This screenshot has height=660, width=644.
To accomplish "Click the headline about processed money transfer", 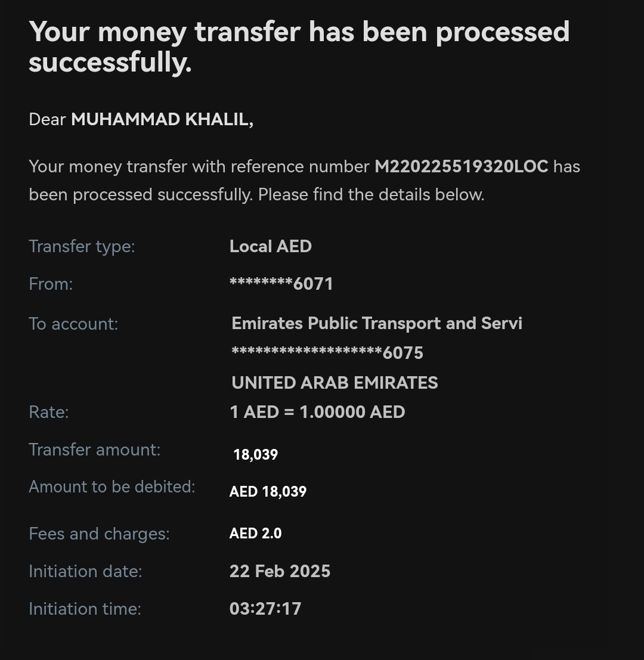I will pos(299,47).
